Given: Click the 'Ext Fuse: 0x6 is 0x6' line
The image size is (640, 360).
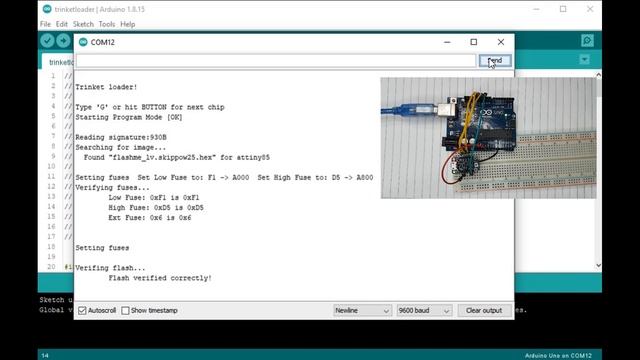Looking at the screenshot, I should [x=150, y=218].
